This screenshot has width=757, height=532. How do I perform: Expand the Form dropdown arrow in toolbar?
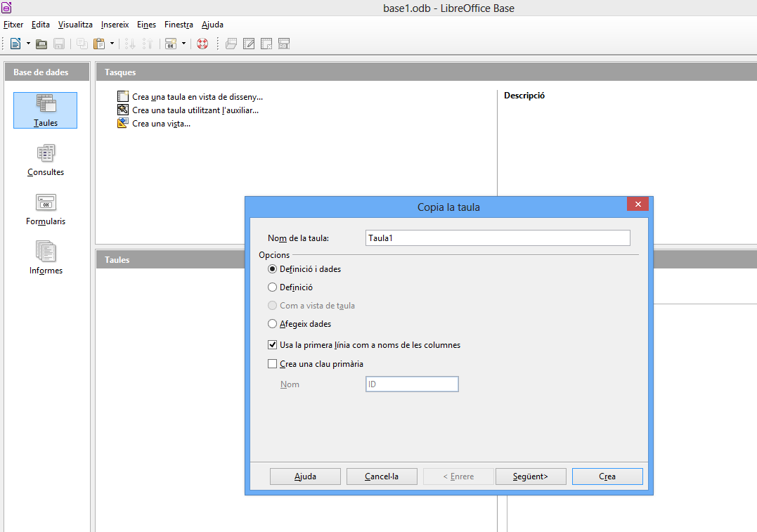(x=183, y=44)
